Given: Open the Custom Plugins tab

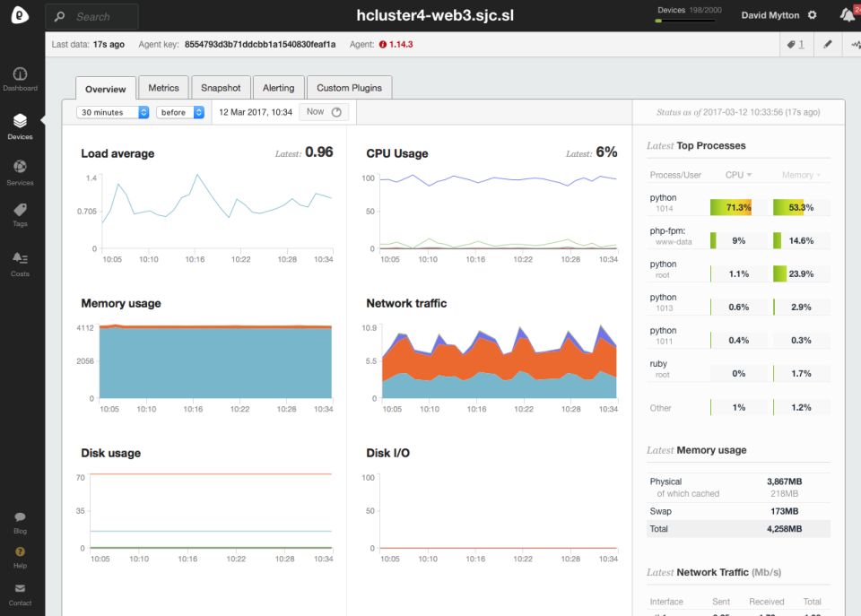Looking at the screenshot, I should point(349,88).
